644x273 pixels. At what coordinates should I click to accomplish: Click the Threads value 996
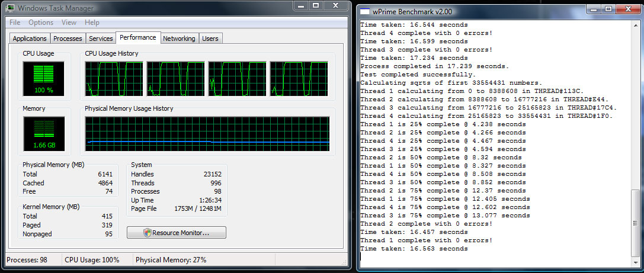[x=216, y=183]
